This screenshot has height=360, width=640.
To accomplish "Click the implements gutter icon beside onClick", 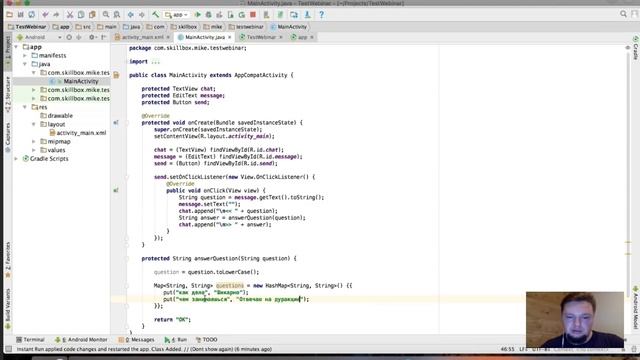I will pos(116,190).
